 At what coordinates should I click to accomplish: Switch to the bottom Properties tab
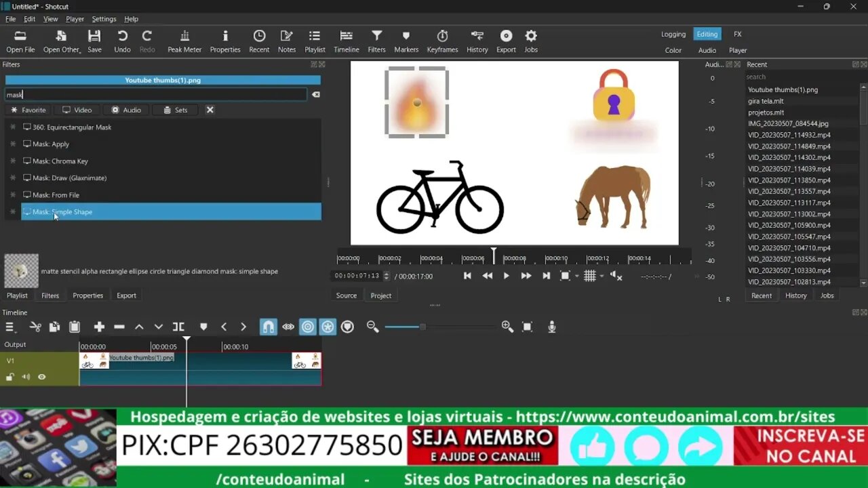88,296
